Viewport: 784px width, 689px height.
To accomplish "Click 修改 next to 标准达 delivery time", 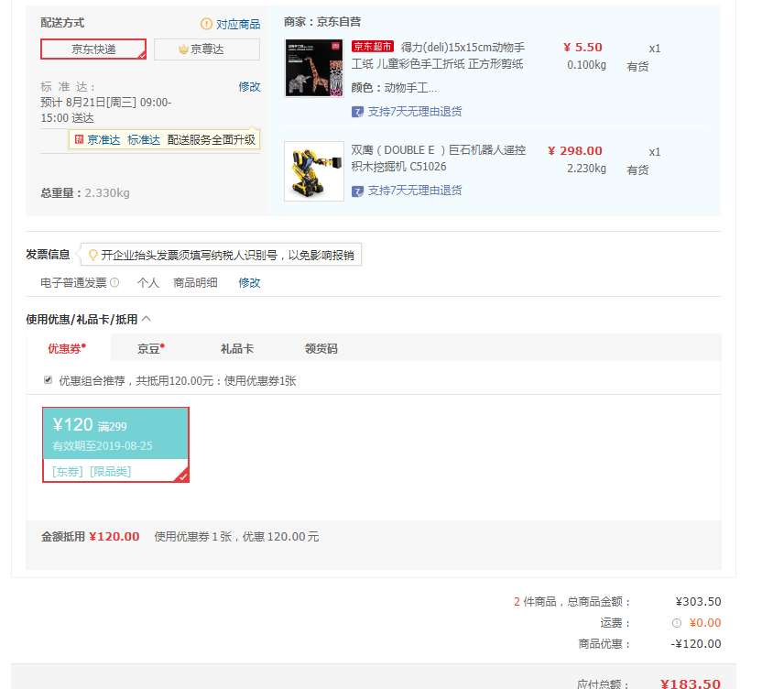I will [x=249, y=86].
